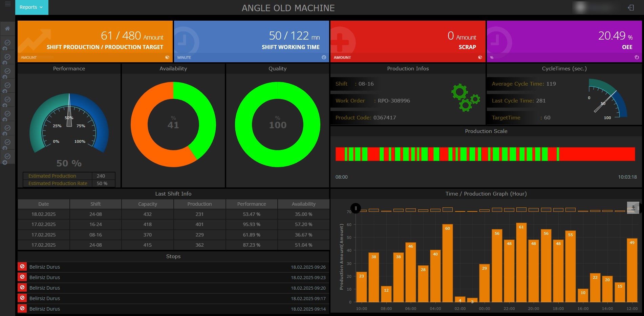Image resolution: width=644 pixels, height=316 pixels.
Task: Open the Belirsiz Durus stop at 18.02.2025 09:26
Action: 173,267
